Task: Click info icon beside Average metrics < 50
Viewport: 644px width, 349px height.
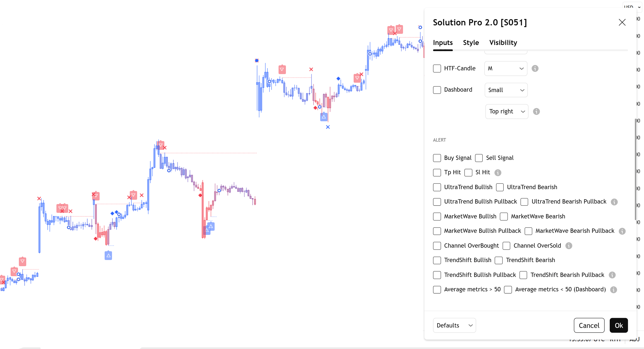Action: [x=613, y=289]
